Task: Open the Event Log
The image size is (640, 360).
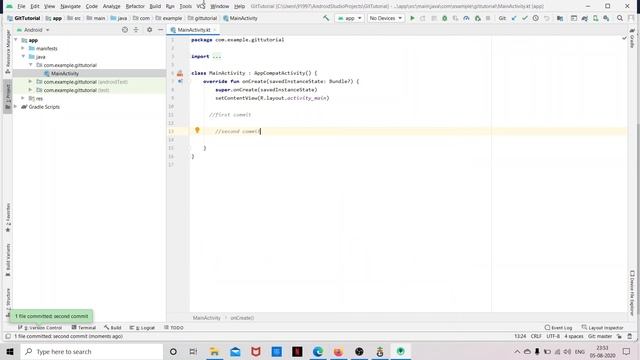Action: point(558,327)
